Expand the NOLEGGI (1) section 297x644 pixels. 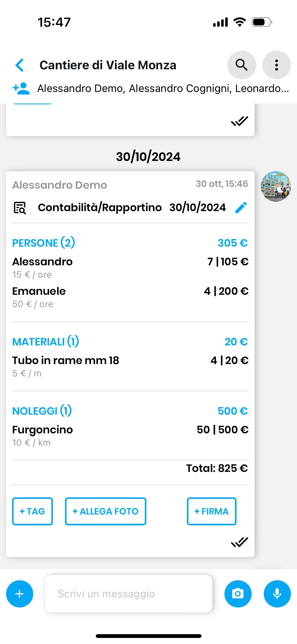click(x=42, y=411)
